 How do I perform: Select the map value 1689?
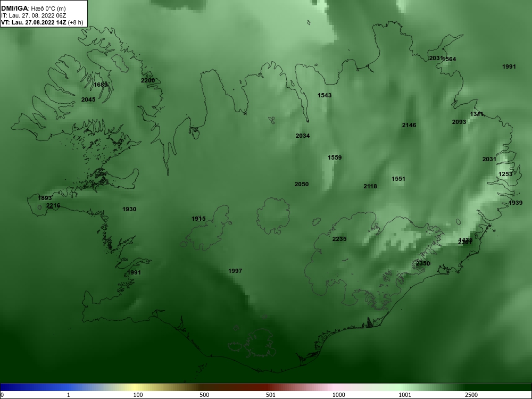[x=101, y=85]
